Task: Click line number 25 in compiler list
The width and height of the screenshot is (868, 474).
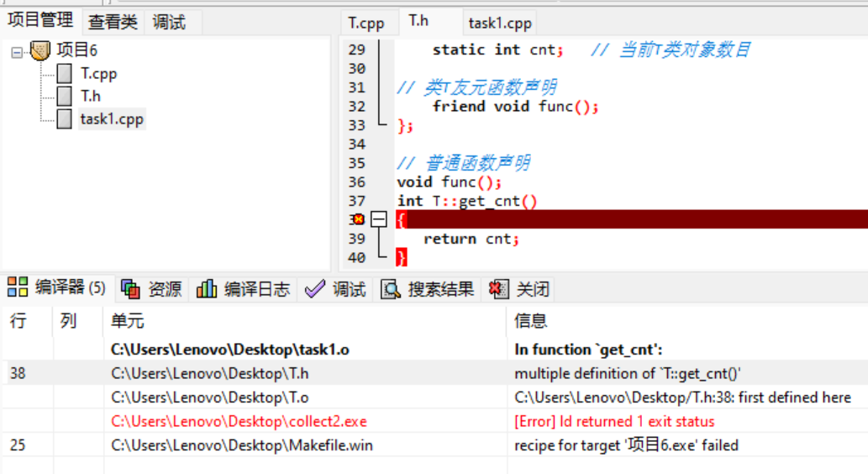Action: click(18, 445)
